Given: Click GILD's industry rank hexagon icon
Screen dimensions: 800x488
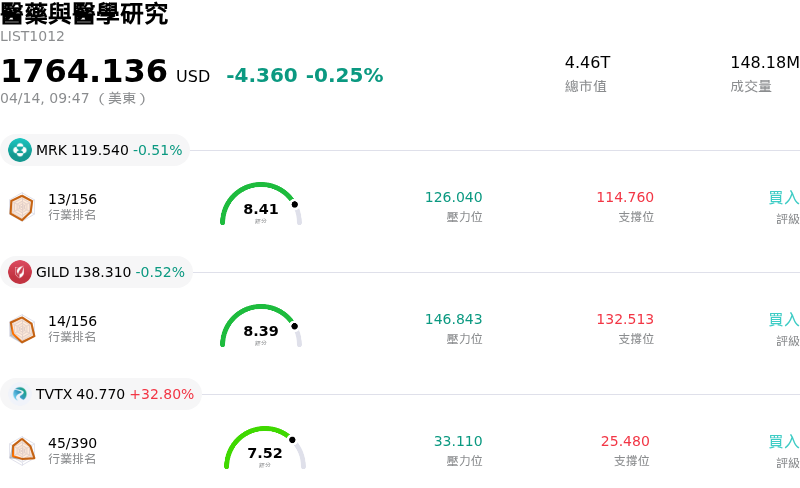Looking at the screenshot, I should click(22, 329).
